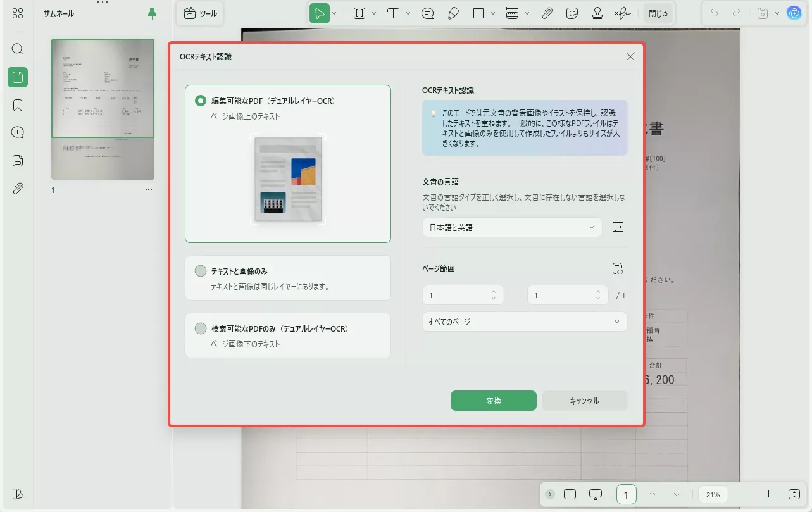The image size is (812, 512).
Task: Open Search from the left sidebar
Action: click(x=17, y=49)
